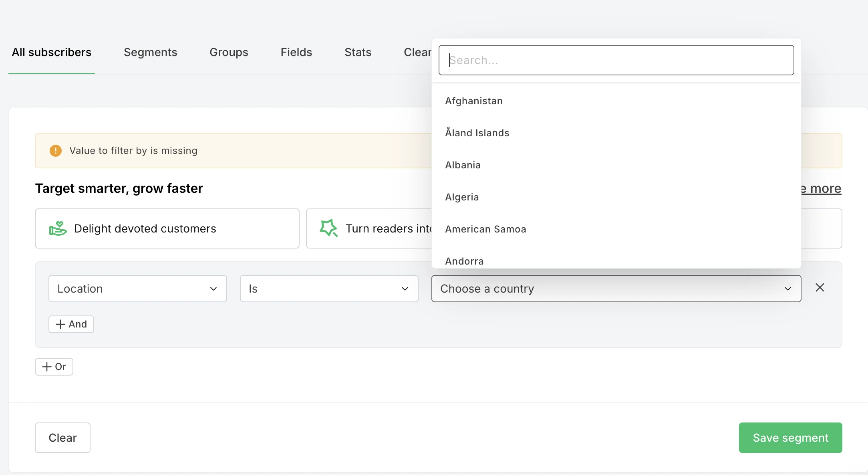Pick Algeria from the country options
Screen dimensions: 868x475
(461, 197)
